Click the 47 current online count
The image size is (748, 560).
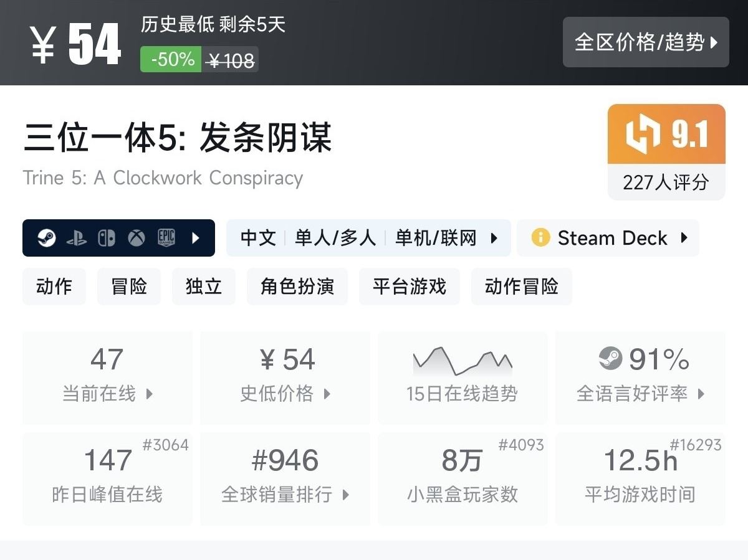(107, 359)
